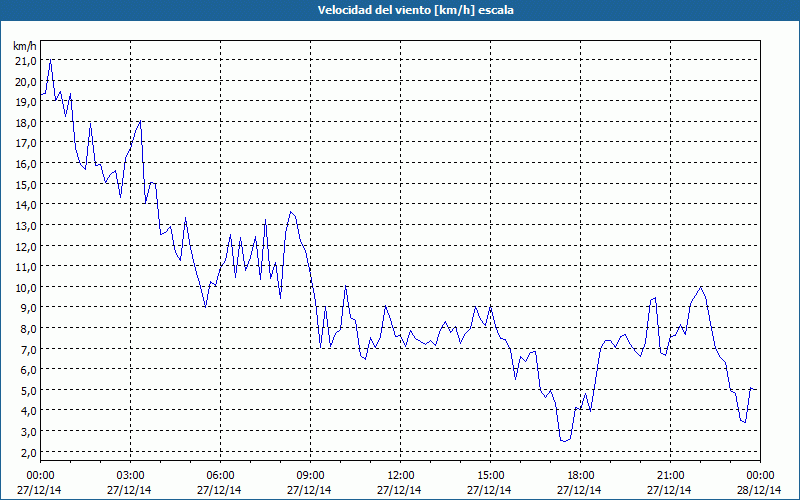Click the 10 km/h peak near 22:00
800x500 pixels.
(x=701, y=287)
